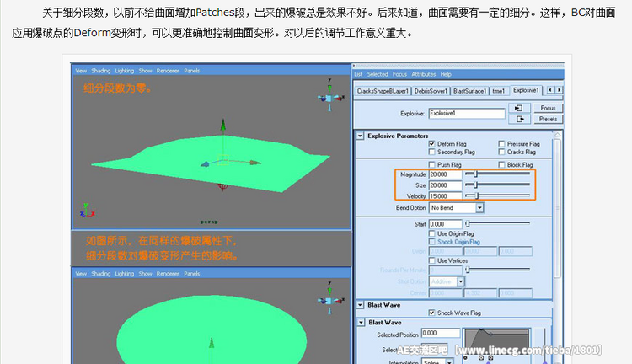Open View menu in zero-subdivision viewport

81,71
